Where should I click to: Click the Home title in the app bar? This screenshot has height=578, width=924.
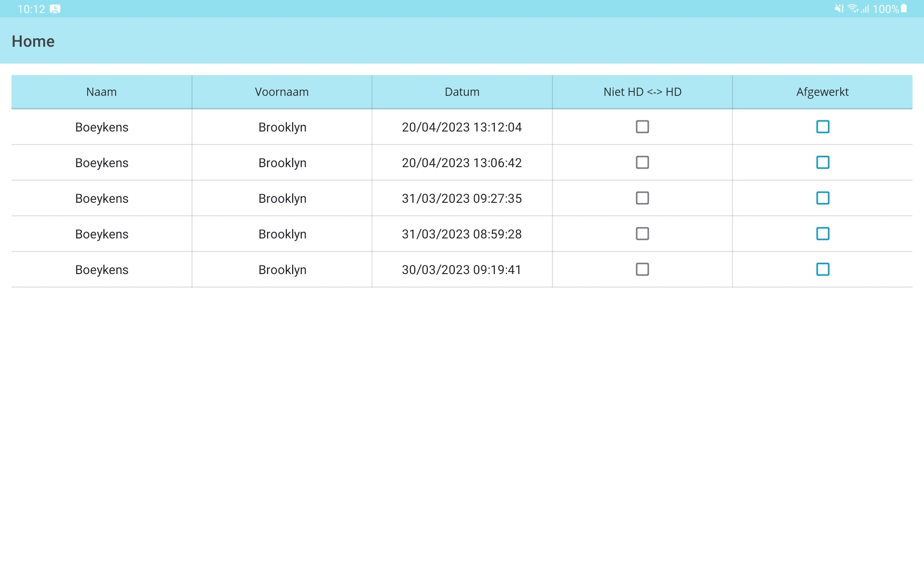(x=33, y=41)
